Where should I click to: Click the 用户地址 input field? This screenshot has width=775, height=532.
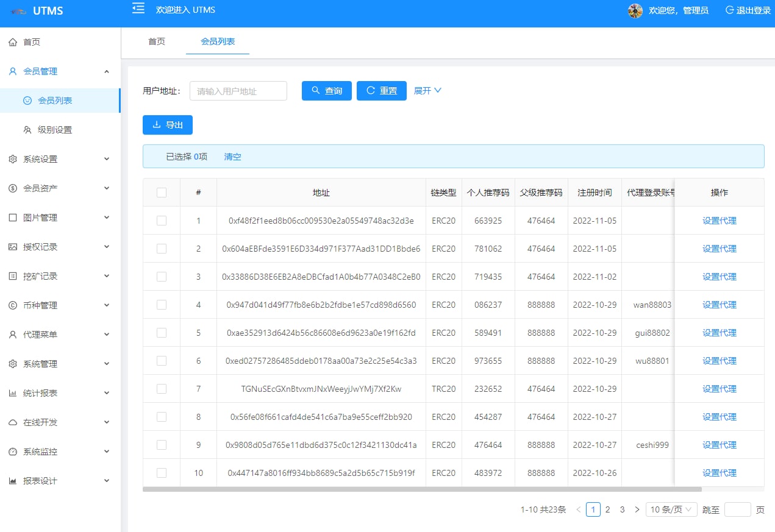point(238,91)
